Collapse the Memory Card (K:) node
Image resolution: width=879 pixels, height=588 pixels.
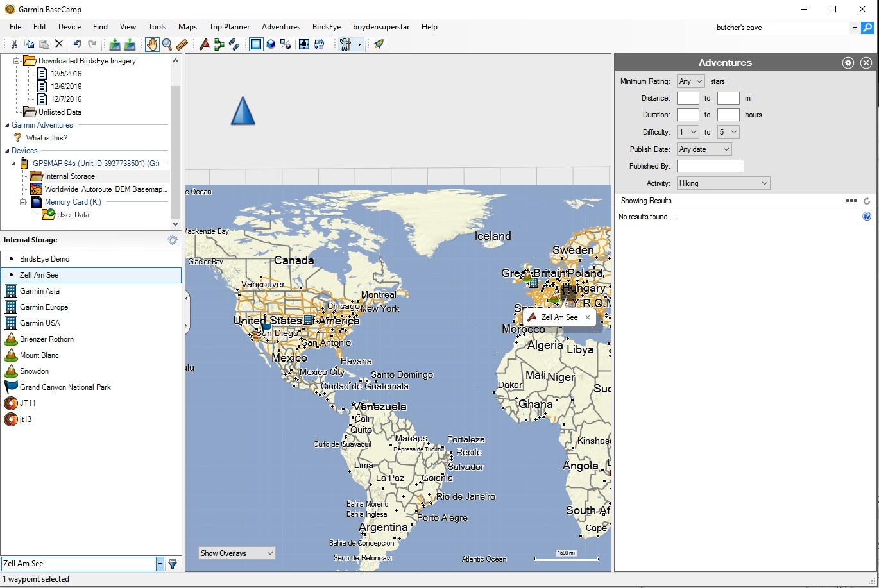pyautogui.click(x=23, y=202)
